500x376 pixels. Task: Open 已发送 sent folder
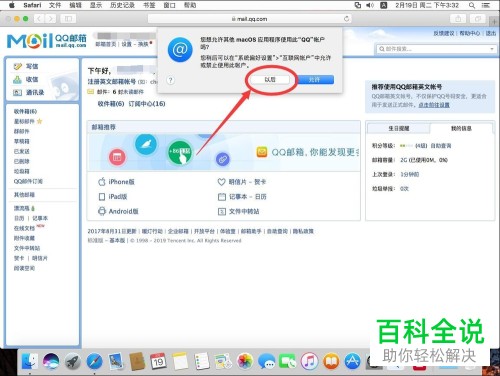[x=22, y=151]
